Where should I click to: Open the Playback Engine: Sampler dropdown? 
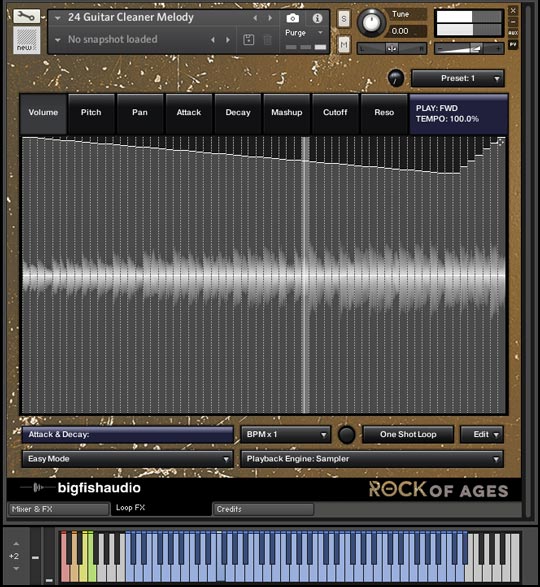tap(372, 459)
